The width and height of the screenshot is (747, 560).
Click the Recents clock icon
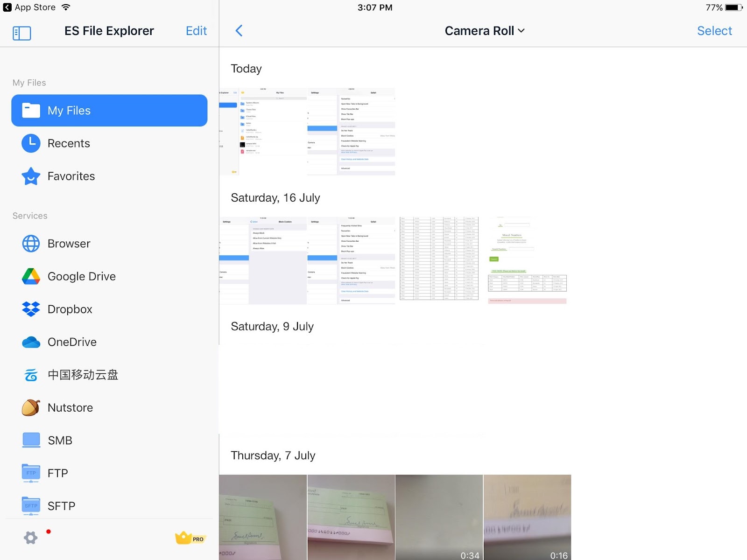click(x=31, y=143)
